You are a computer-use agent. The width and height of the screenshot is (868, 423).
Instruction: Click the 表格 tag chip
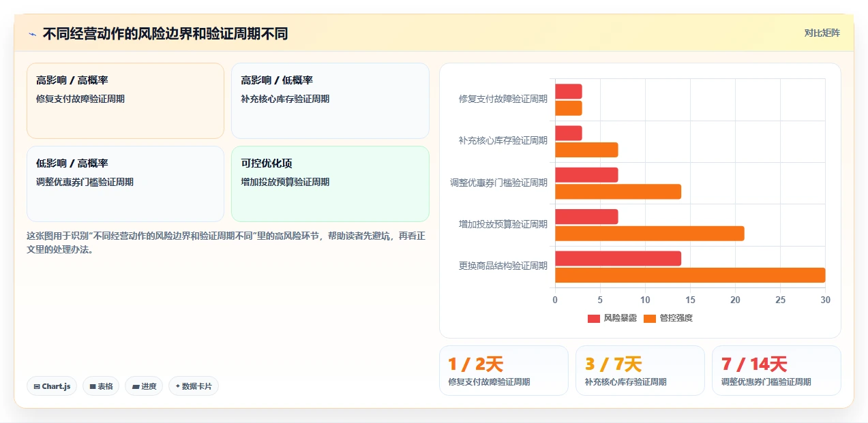[101, 386]
